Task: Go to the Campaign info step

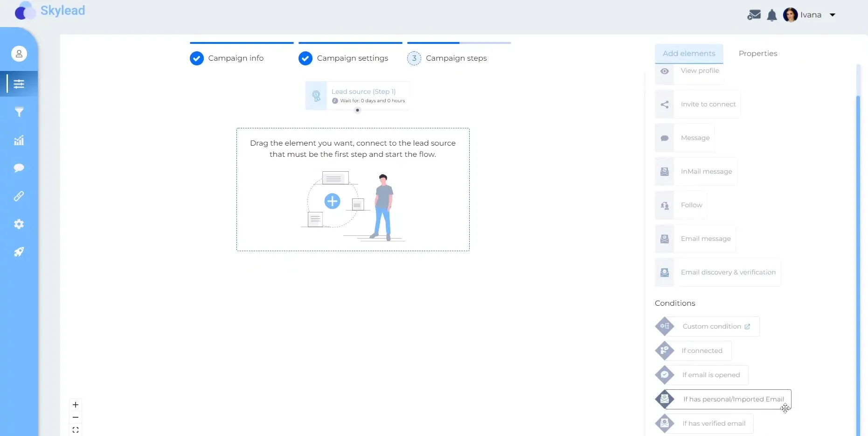Action: point(227,58)
